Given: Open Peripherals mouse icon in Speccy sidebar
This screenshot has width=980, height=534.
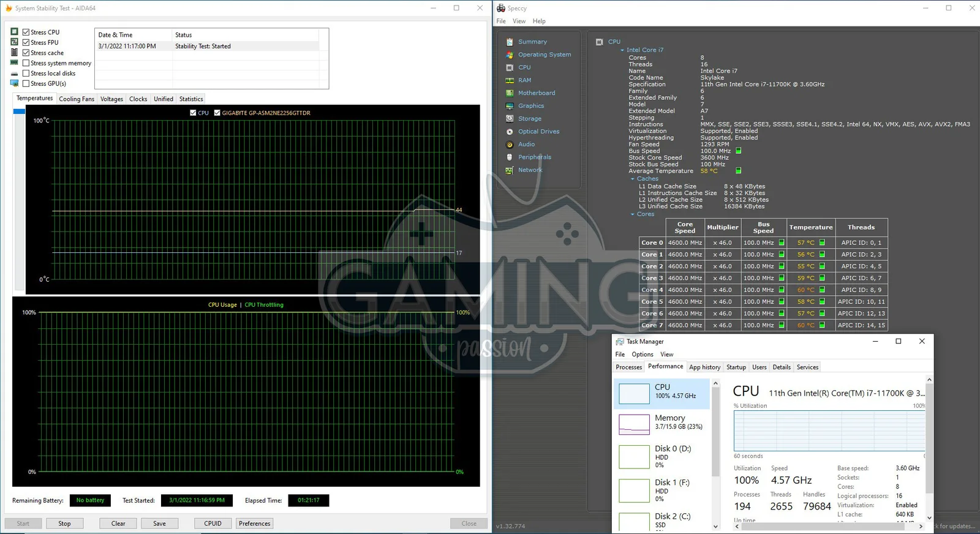Looking at the screenshot, I should (510, 157).
